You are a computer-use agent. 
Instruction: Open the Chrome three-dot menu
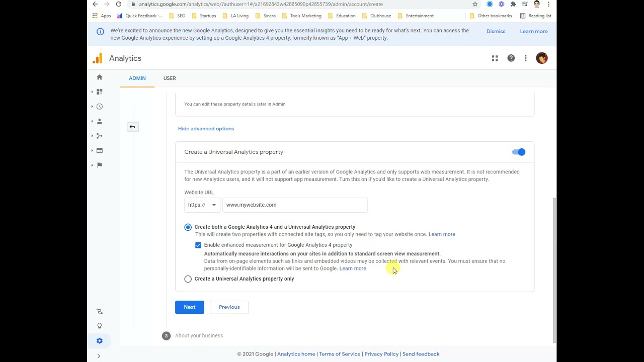point(548,4)
